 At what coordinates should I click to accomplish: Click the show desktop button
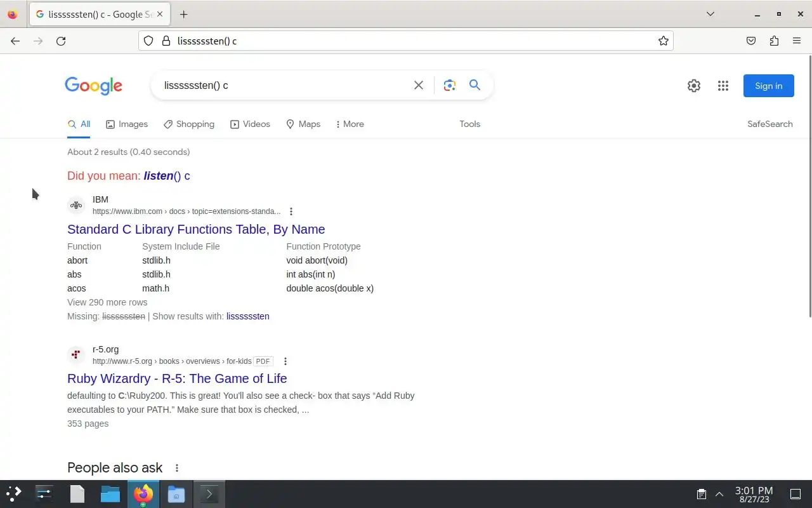(796, 494)
